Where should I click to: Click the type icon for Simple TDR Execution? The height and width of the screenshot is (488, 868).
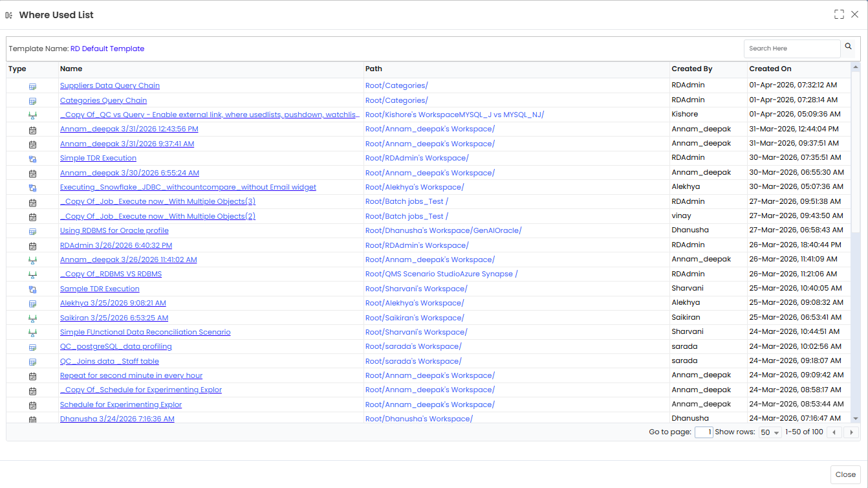(x=32, y=159)
